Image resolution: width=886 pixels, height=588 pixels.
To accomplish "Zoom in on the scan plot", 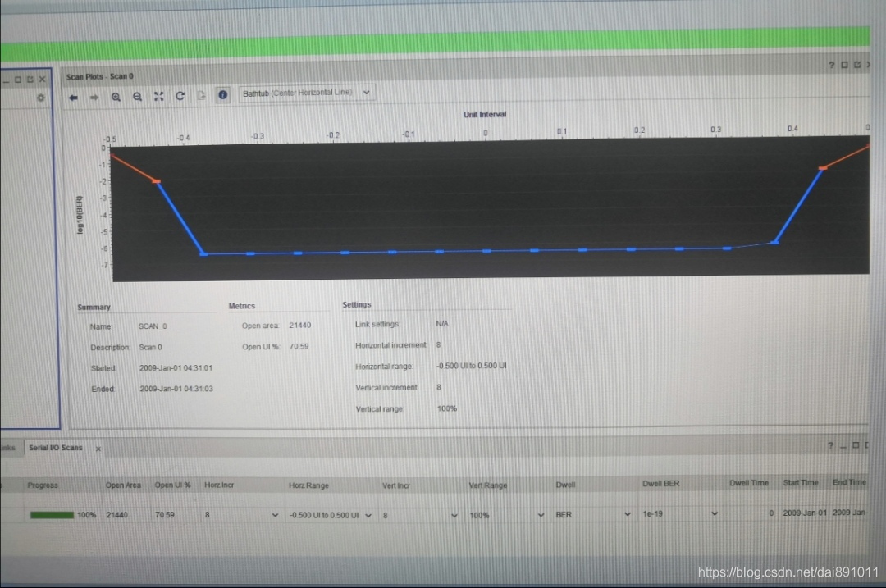I will [x=116, y=97].
